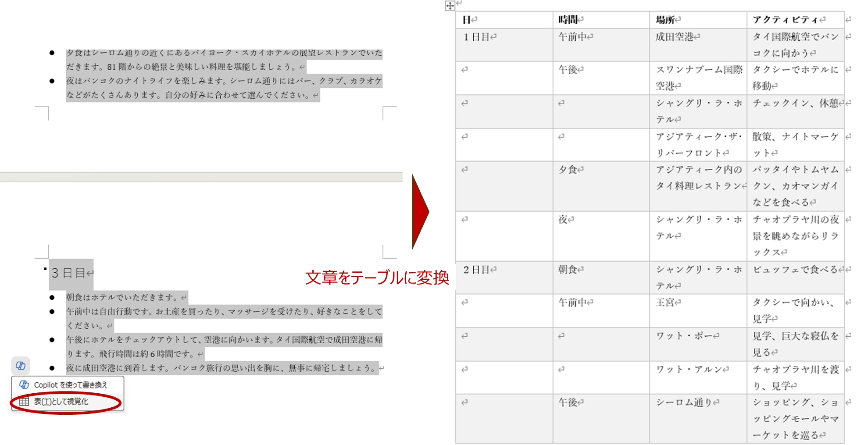Viewport: 868px width, 445px height.
Task: Click the 'ビュッフェで食べる' activity cell
Action: coord(796,278)
